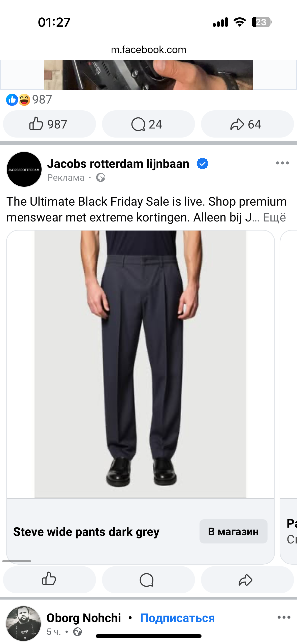Image resolution: width=297 pixels, height=644 pixels.
Task: Tap the m.facebook.com address bar
Action: (x=148, y=50)
